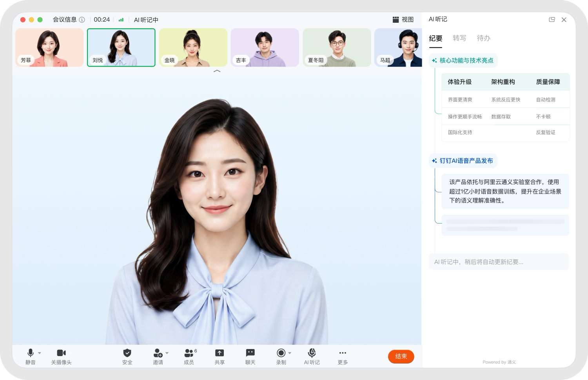Select 芳菲's video thumbnail
The height and width of the screenshot is (380, 588).
click(x=49, y=47)
